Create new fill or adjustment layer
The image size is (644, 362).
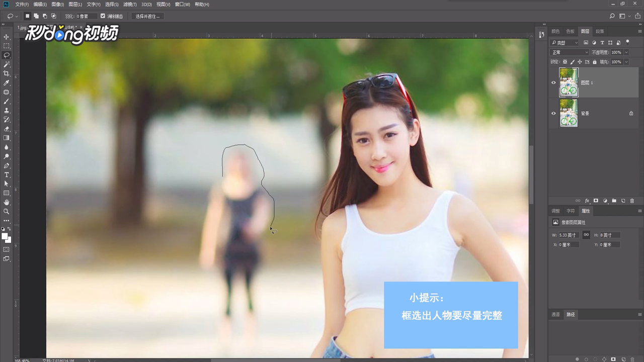605,201
